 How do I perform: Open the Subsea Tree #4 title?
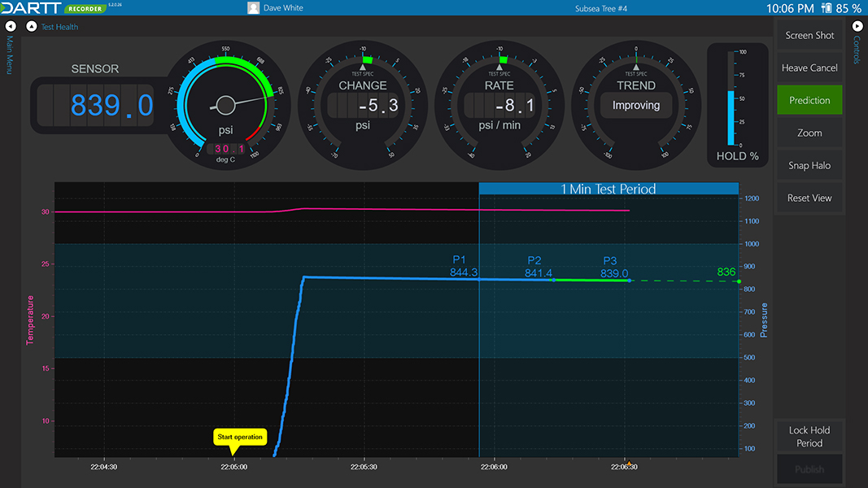coord(600,9)
